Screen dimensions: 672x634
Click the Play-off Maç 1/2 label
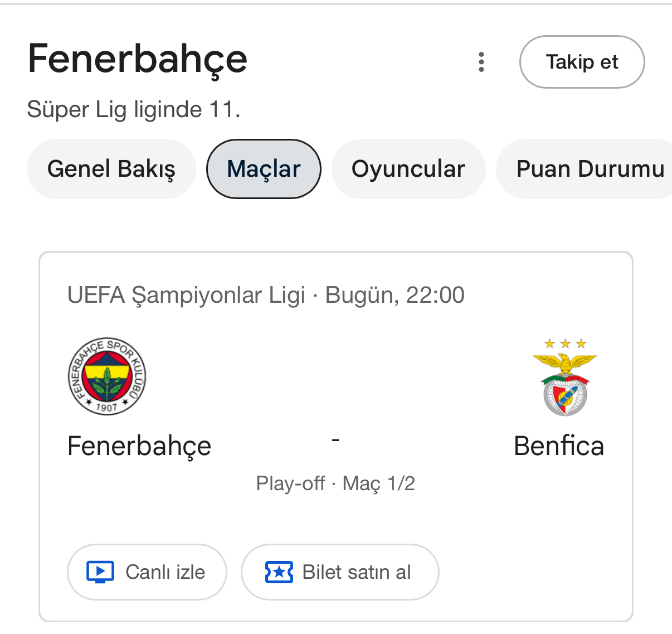335,483
